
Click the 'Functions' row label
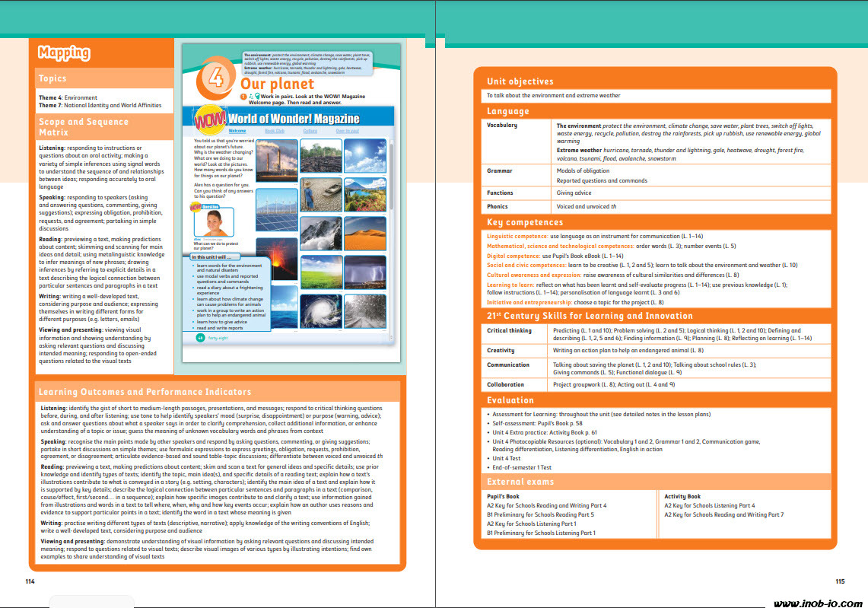tap(500, 193)
